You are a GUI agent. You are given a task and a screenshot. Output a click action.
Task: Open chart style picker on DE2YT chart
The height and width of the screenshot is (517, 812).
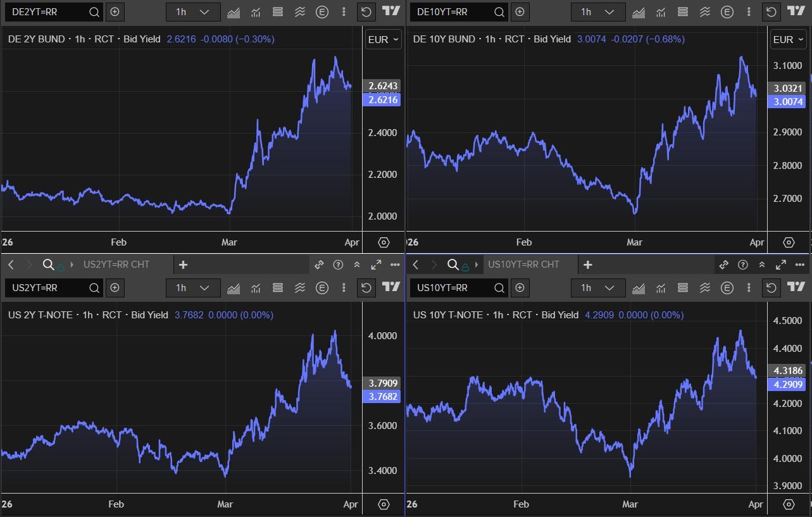[234, 12]
